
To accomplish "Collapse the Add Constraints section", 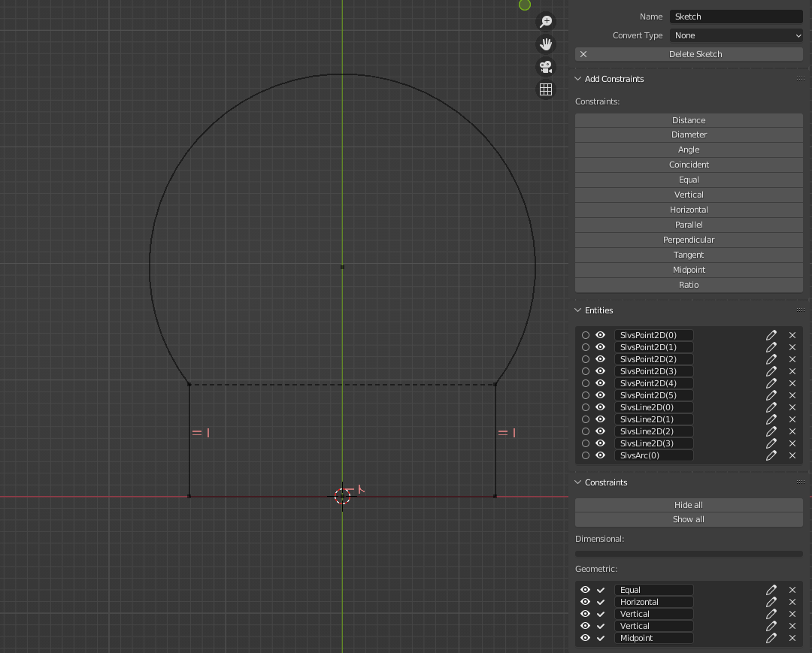I will pos(577,79).
